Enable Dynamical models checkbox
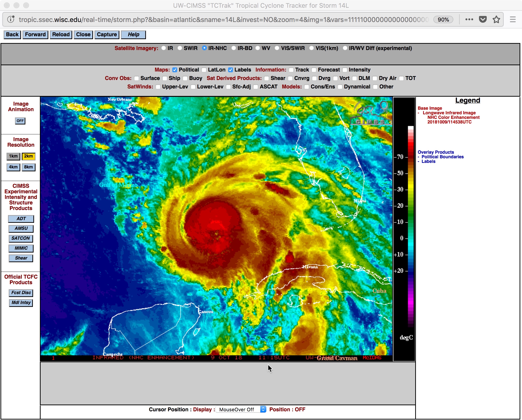522x420 pixels. [x=340, y=87]
